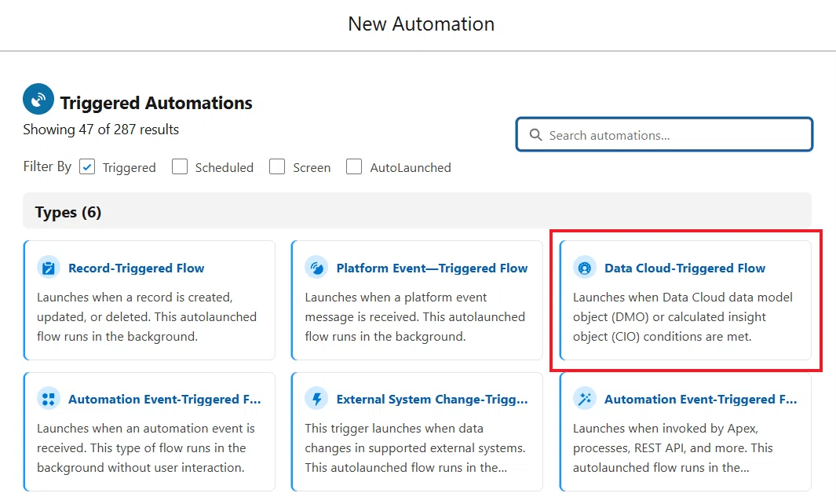Image resolution: width=836 pixels, height=504 pixels.
Task: Click the four-dots icon on Automation Event card
Action: coord(49,399)
